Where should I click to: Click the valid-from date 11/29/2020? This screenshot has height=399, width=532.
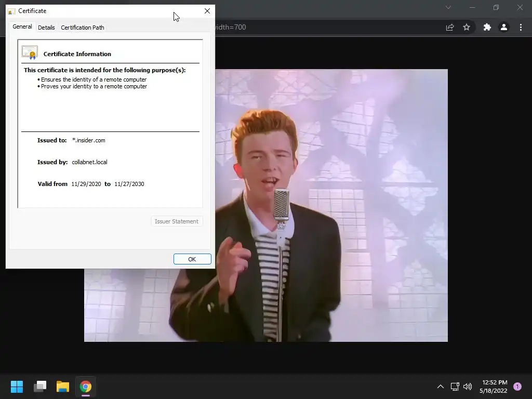tap(86, 184)
